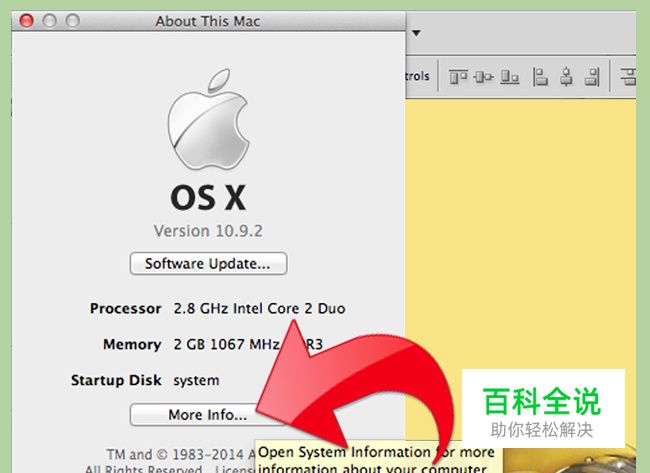This screenshot has height=473, width=650.
Task: Open More Info... for system details
Action: tap(207, 415)
